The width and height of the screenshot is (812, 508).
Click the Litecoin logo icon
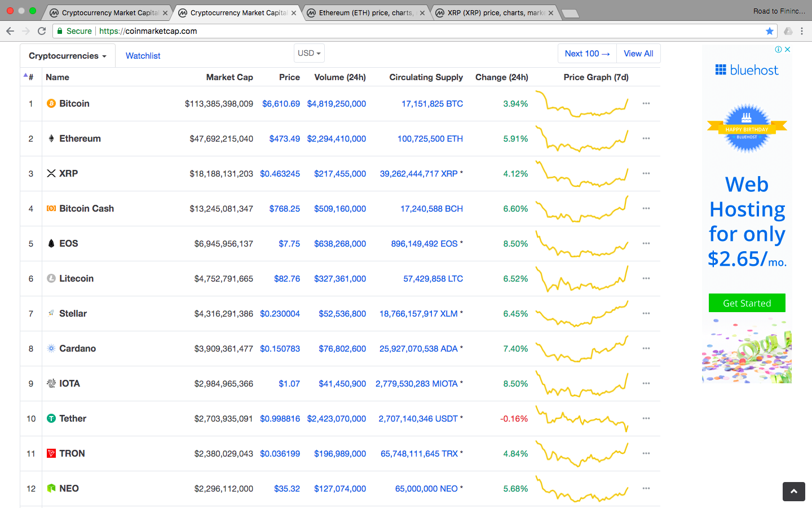(x=51, y=278)
